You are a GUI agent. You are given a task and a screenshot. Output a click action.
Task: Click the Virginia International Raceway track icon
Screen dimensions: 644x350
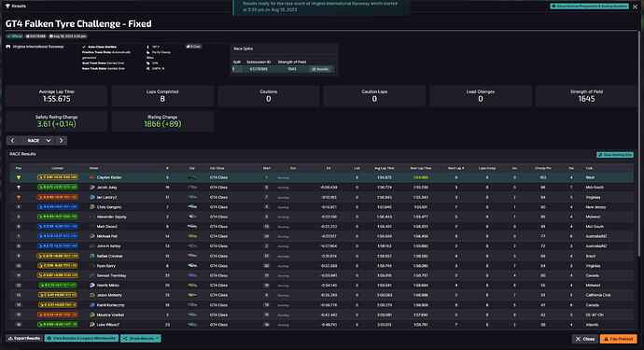click(x=8, y=47)
